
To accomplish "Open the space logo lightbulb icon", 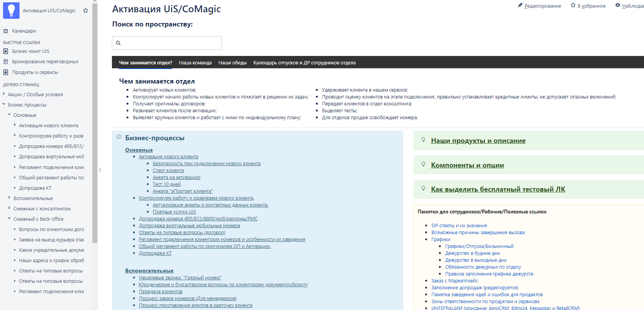I will 11,10.
